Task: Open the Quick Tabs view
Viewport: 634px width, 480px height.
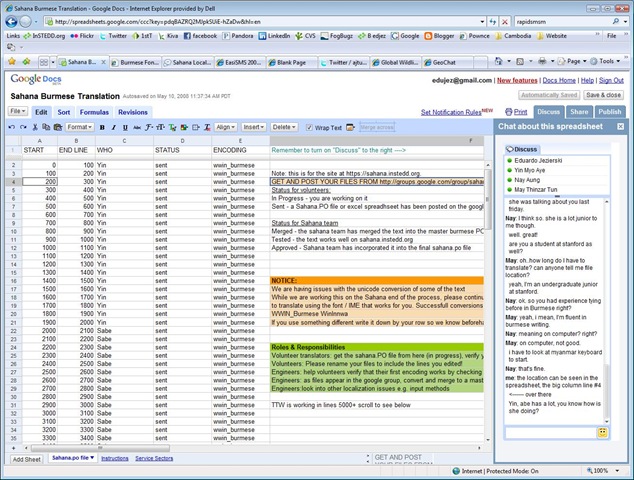Action: click(x=44, y=62)
